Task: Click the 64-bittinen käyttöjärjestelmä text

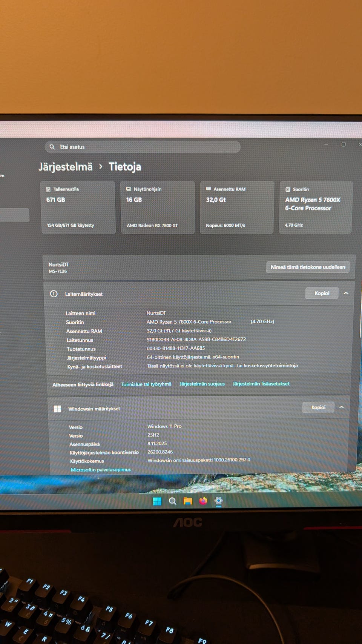Action: click(x=193, y=357)
